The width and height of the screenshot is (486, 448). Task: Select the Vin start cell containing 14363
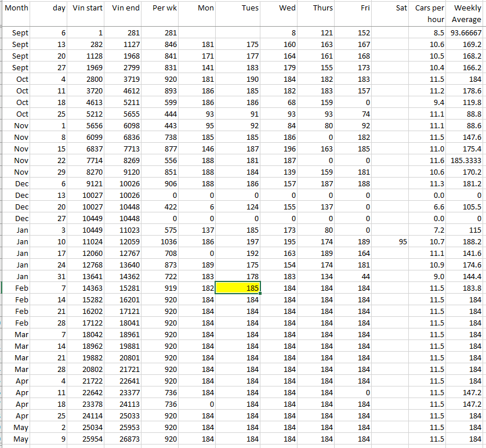pyautogui.click(x=87, y=288)
